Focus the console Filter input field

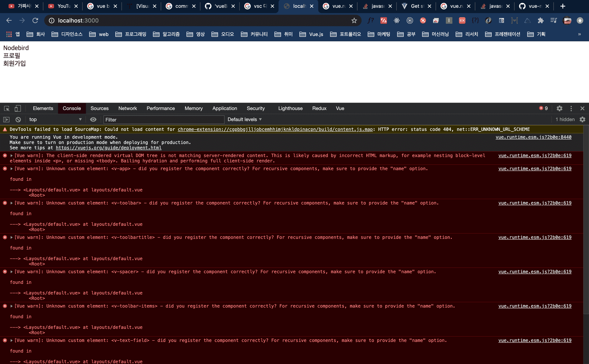[x=164, y=120]
